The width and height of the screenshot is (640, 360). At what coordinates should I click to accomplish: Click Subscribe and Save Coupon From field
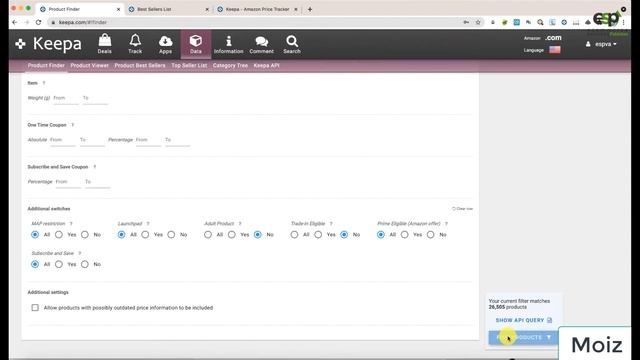pos(68,182)
